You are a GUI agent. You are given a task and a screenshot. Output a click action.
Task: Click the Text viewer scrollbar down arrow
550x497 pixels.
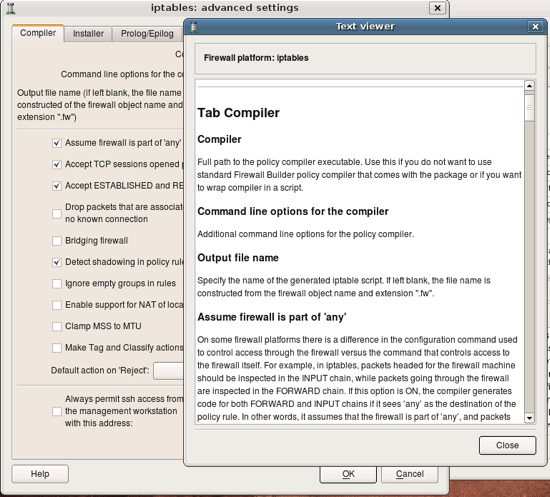[x=529, y=418]
